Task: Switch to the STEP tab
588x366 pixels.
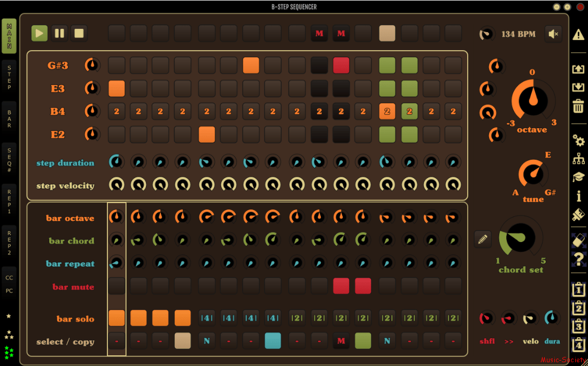Action: pos(9,77)
